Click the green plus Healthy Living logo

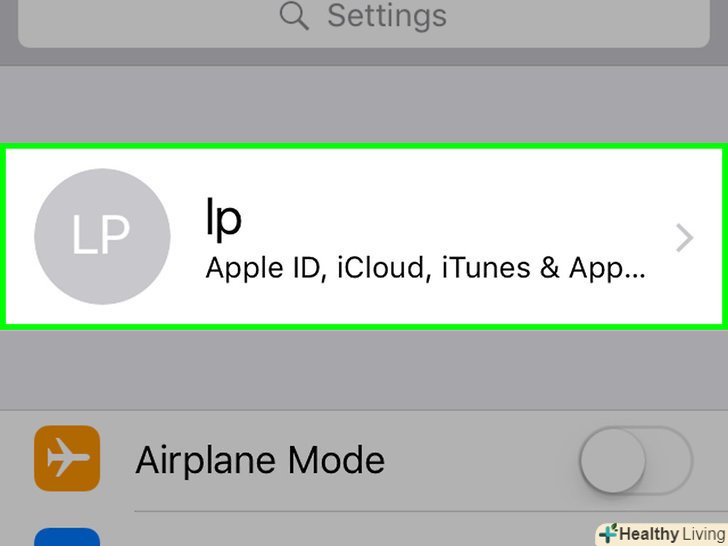(x=607, y=534)
